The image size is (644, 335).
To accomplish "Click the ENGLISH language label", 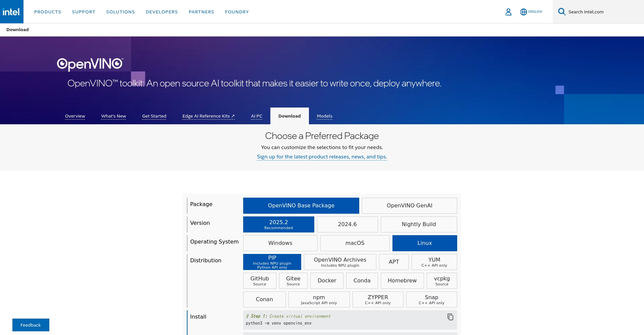I will pyautogui.click(x=535, y=12).
